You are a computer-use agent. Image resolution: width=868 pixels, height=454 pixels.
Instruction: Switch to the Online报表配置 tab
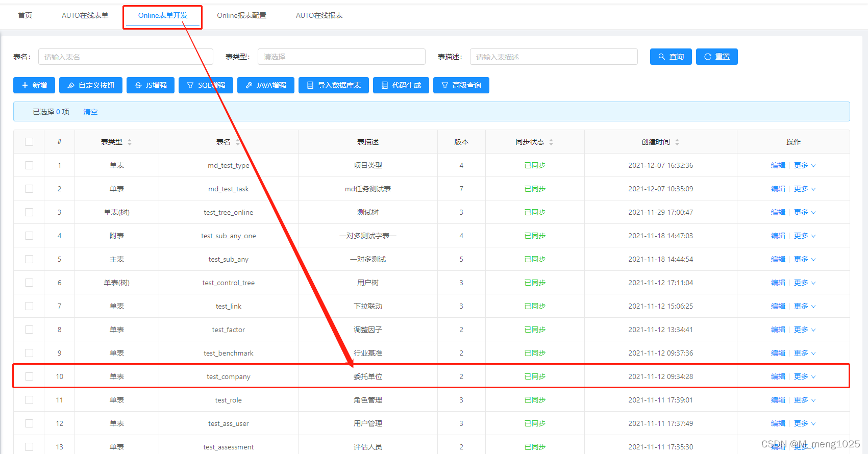pyautogui.click(x=242, y=15)
